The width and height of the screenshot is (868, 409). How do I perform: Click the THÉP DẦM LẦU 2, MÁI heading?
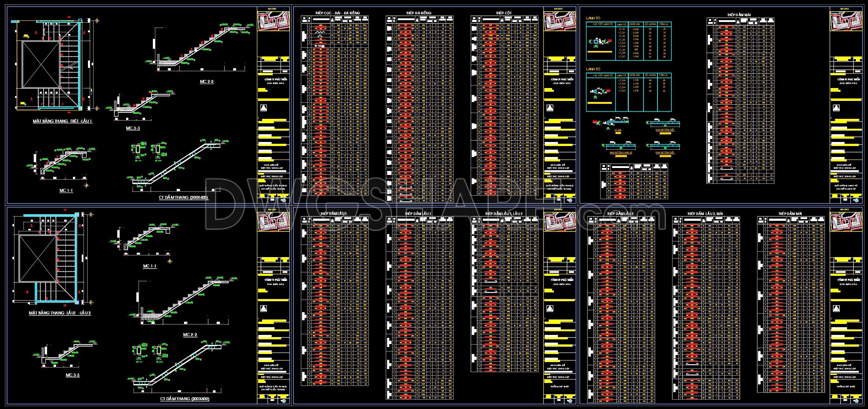pyautogui.click(x=705, y=213)
